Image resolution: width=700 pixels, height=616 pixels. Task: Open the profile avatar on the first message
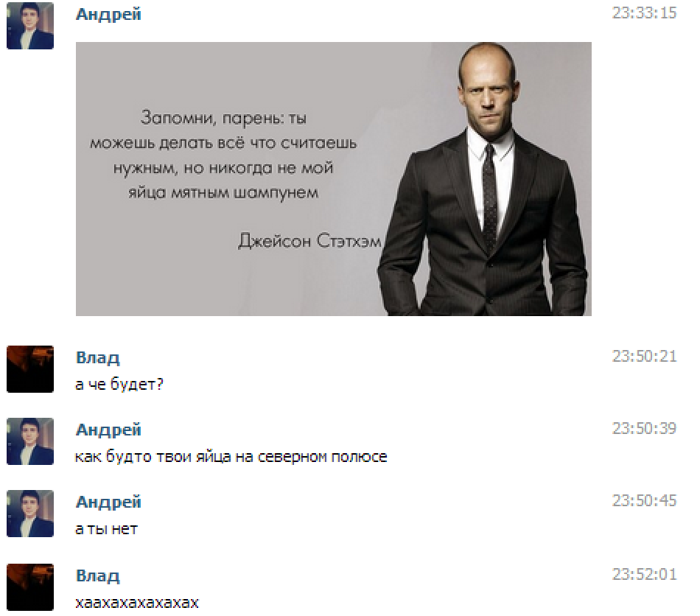[30, 26]
